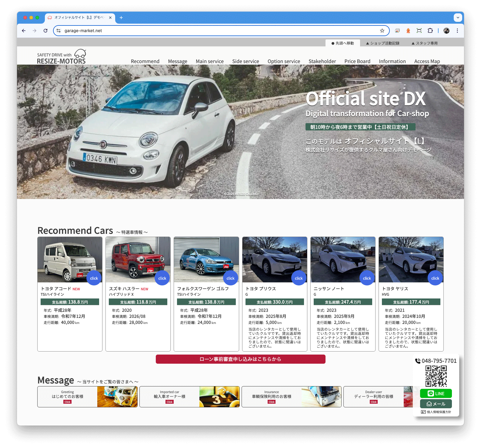View site information icon in address bar
Viewport: 481px width, 448px height.
tap(59, 31)
